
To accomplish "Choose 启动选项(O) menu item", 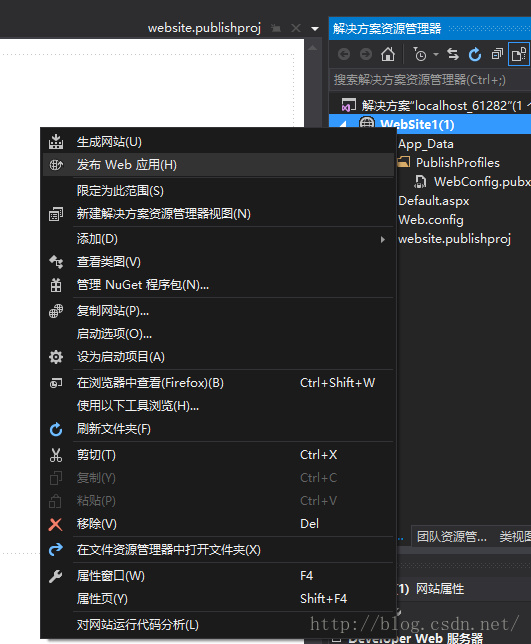I will [x=218, y=334].
